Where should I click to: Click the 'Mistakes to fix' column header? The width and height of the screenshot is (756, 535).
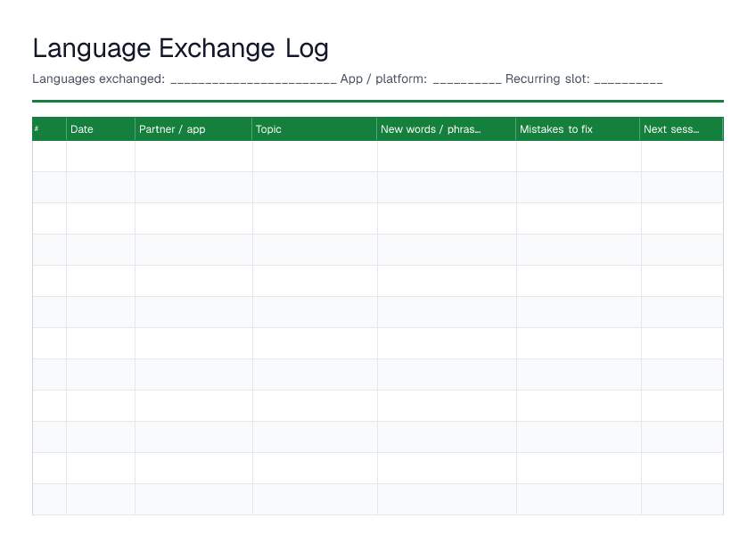(578, 128)
